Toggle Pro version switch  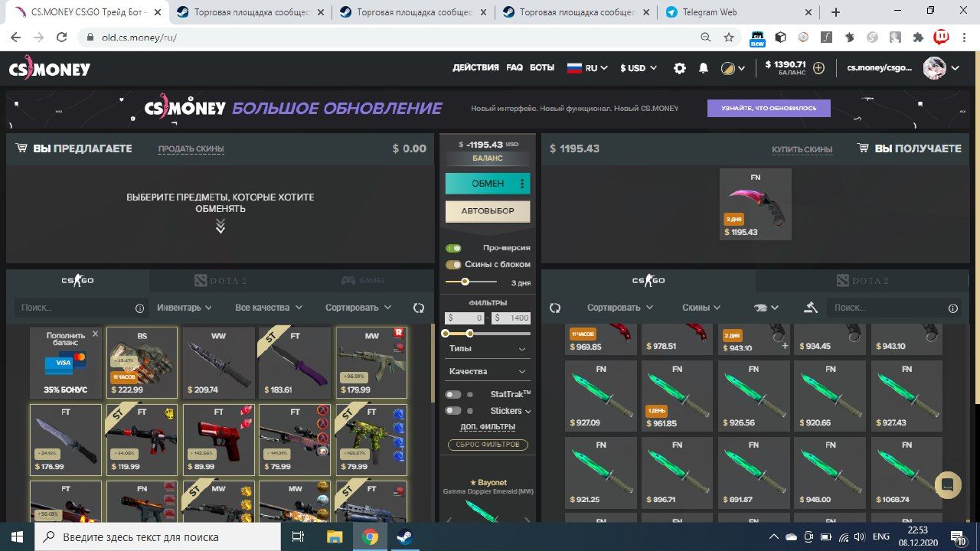[x=454, y=248]
